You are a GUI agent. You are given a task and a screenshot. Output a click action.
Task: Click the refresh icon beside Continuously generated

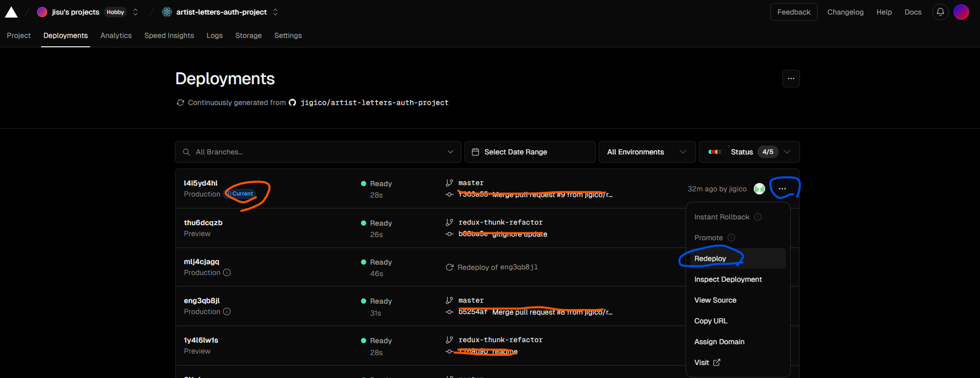pyautogui.click(x=180, y=102)
